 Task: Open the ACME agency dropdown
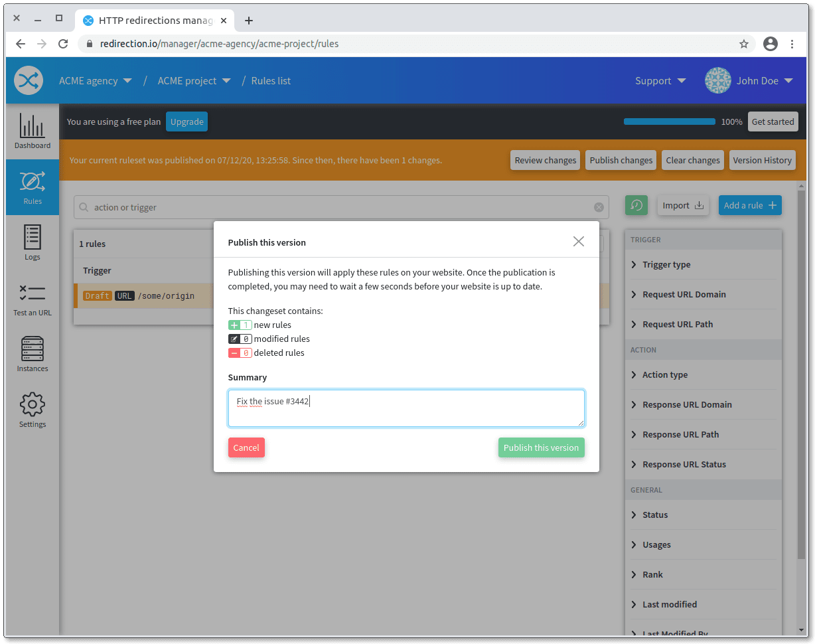click(x=95, y=81)
